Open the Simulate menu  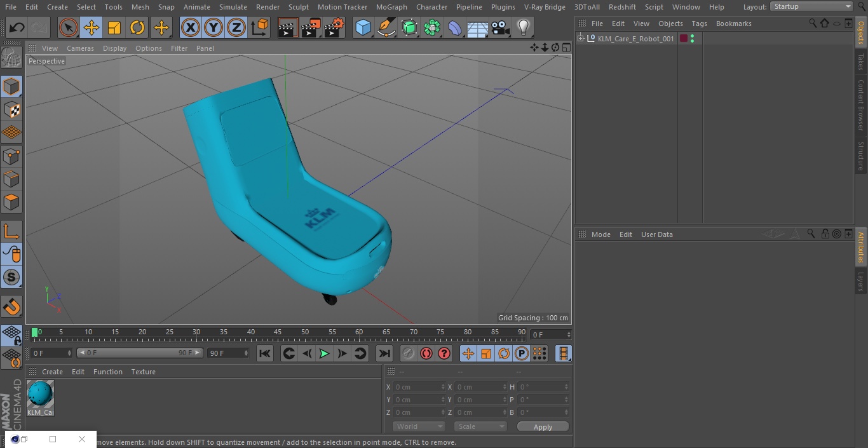click(233, 7)
